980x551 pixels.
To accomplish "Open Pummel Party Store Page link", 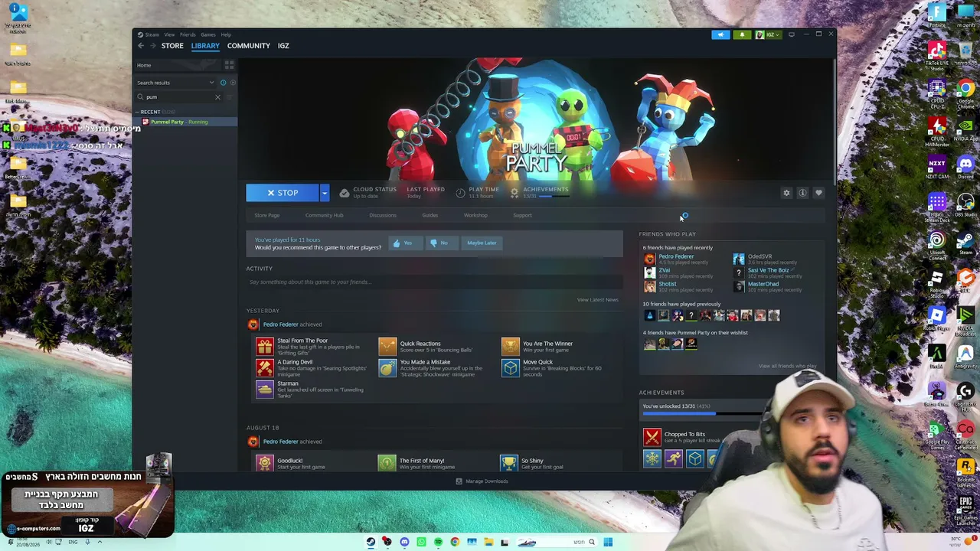I will point(267,215).
